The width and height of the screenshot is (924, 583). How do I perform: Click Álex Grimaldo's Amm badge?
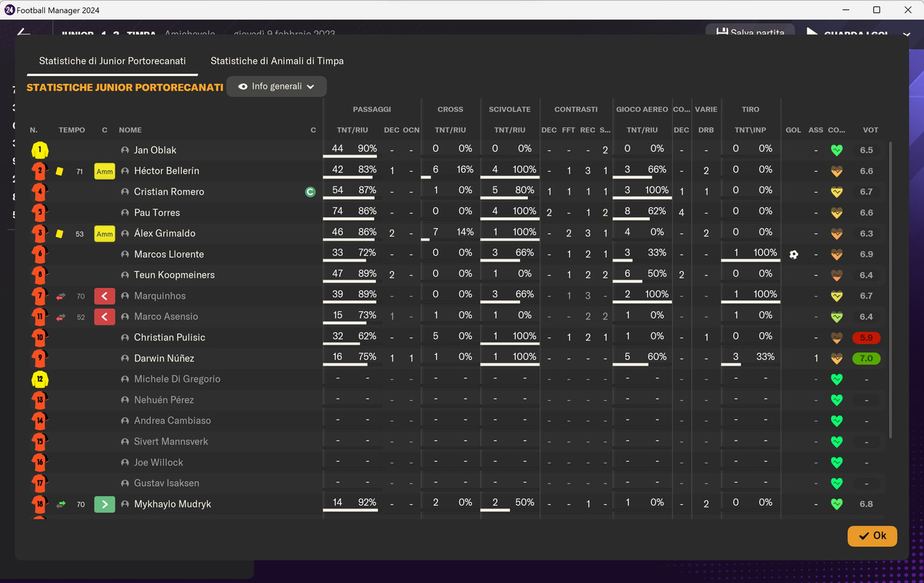click(x=105, y=234)
